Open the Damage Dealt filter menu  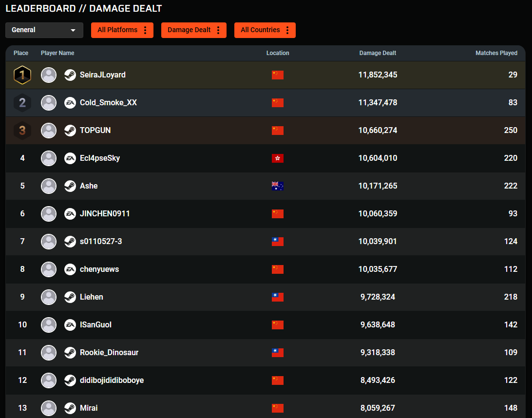(194, 30)
